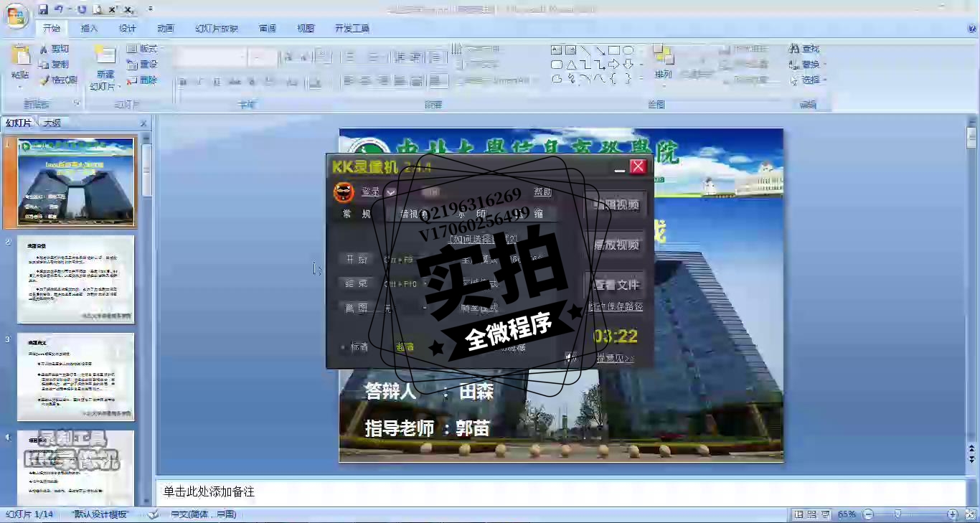Switch to the 设计 ribbon tab
Viewport: 980px width, 523px height.
point(128,29)
